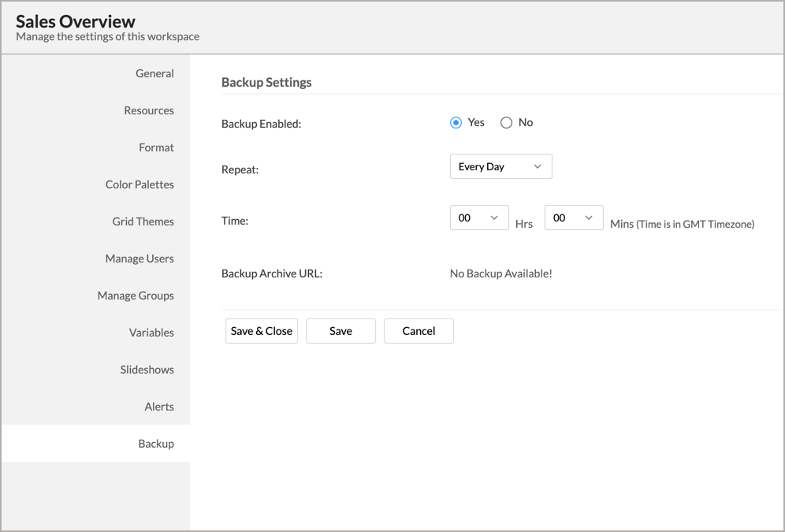This screenshot has height=532, width=785.
Task: Open the Color Palettes section
Action: coord(140,184)
